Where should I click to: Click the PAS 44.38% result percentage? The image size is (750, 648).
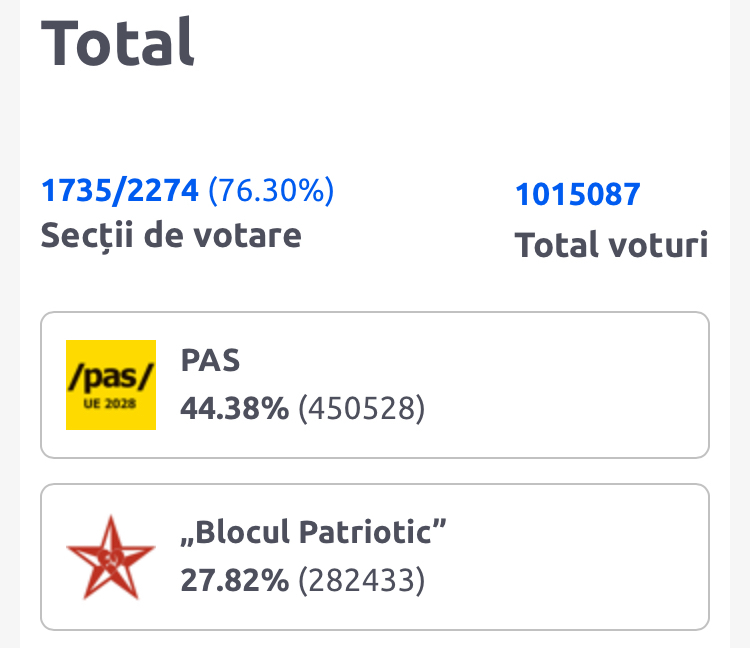[x=234, y=408]
